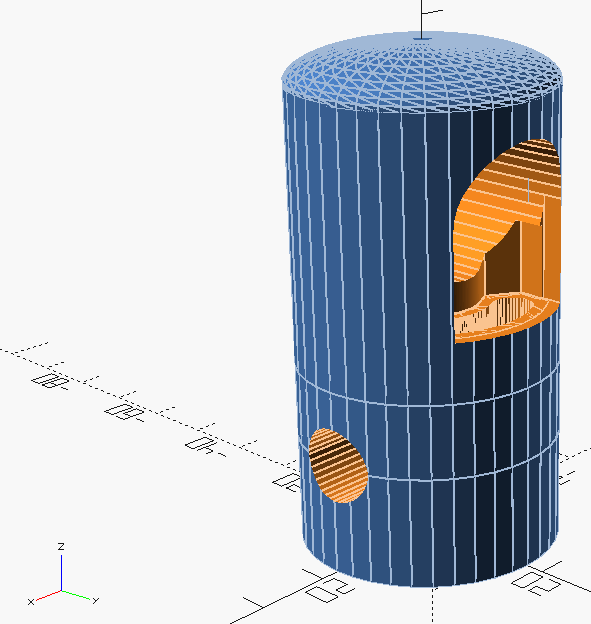Click the dark brown inner wall in cutout
The image size is (591, 624).
[x=503, y=261]
